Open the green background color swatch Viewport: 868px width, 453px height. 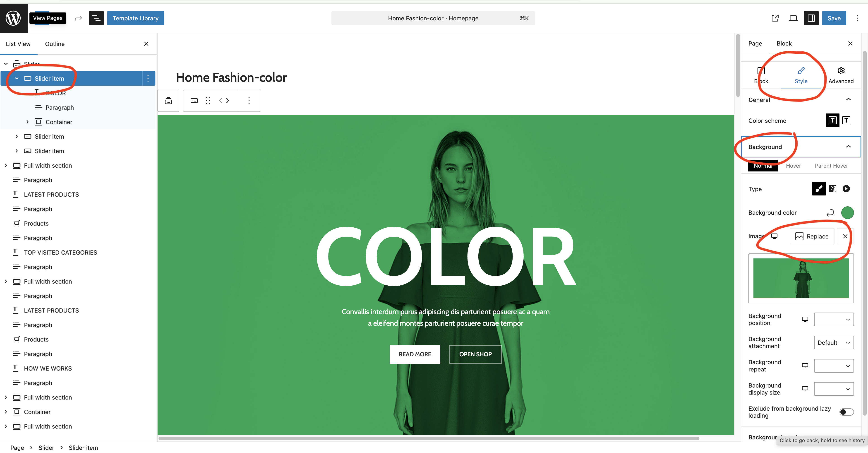(847, 213)
